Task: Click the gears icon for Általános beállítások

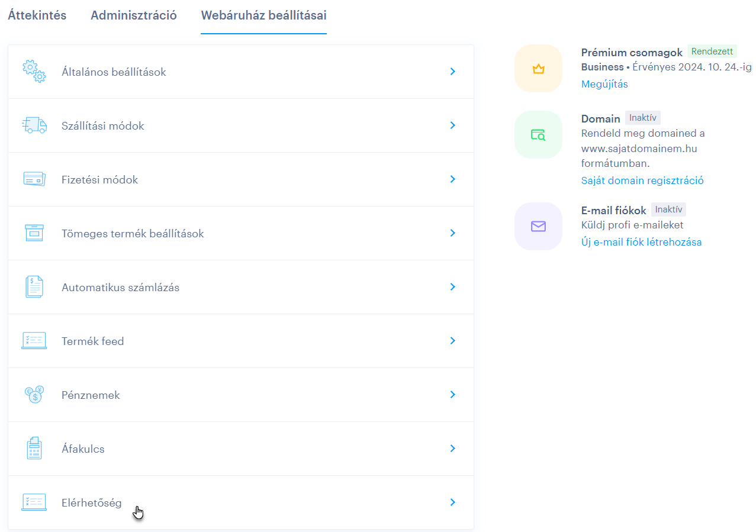Action: tap(34, 72)
